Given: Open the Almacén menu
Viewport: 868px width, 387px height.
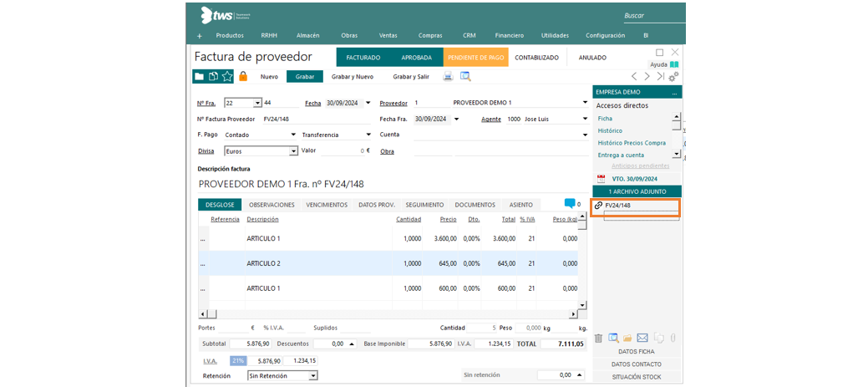Looking at the screenshot, I should coord(307,35).
